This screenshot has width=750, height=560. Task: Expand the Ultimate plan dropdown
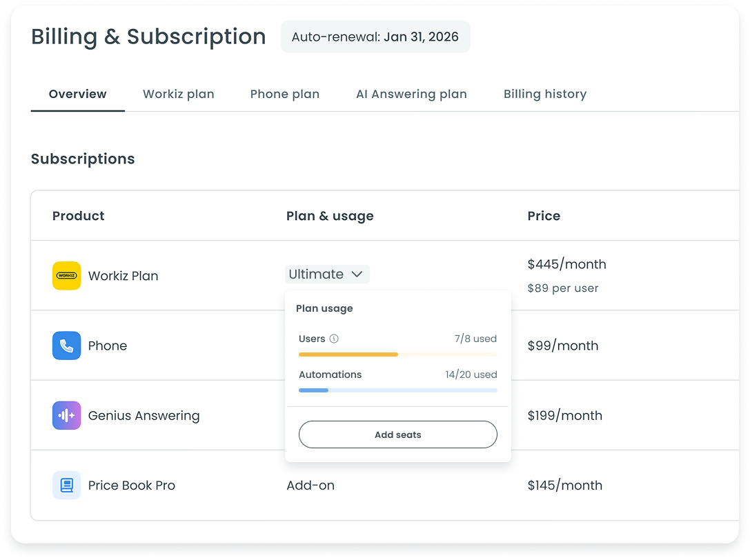click(327, 274)
